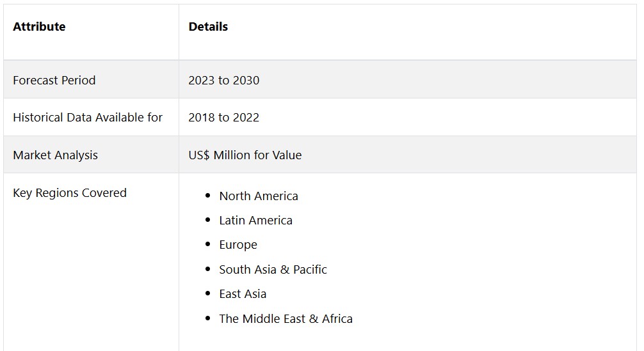The width and height of the screenshot is (644, 351).
Task: Select the Forecast Period label cell
Action: coord(54,81)
